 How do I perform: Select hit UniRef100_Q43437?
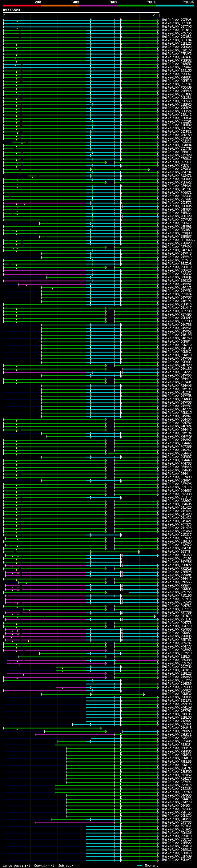point(176,57)
